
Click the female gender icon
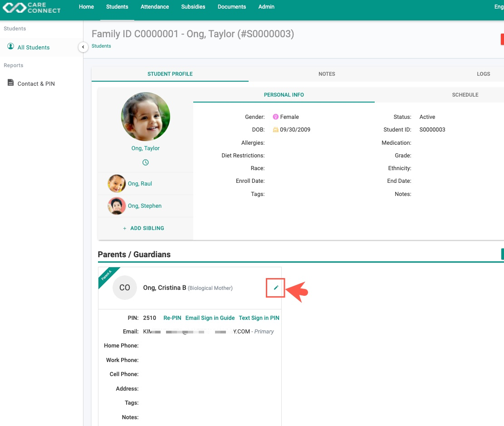275,117
